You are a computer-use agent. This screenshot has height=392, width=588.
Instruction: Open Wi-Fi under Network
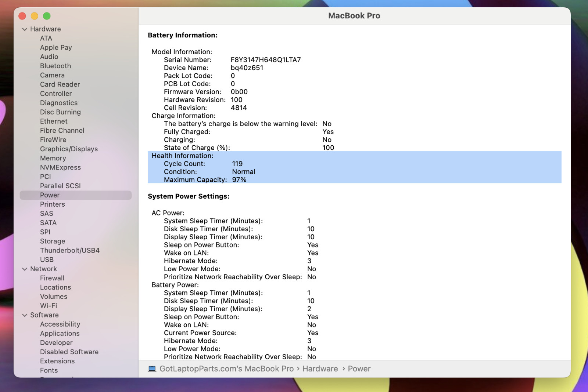pyautogui.click(x=49, y=306)
